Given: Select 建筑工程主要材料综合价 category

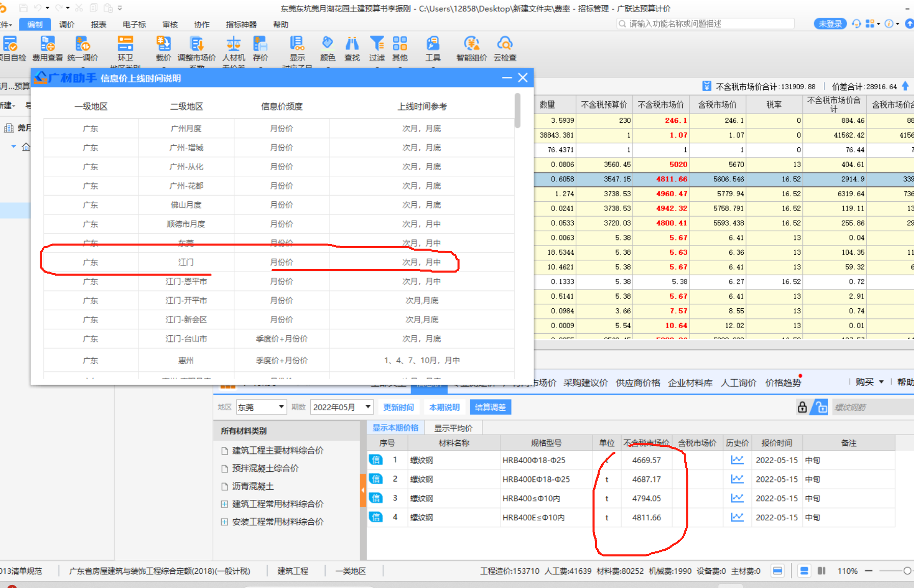Looking at the screenshot, I should tap(278, 450).
